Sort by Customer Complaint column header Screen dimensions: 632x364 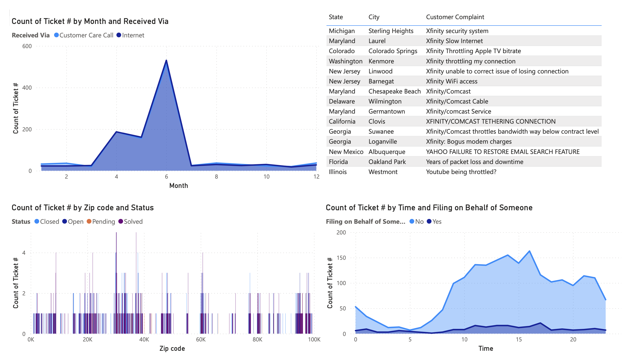[455, 17]
